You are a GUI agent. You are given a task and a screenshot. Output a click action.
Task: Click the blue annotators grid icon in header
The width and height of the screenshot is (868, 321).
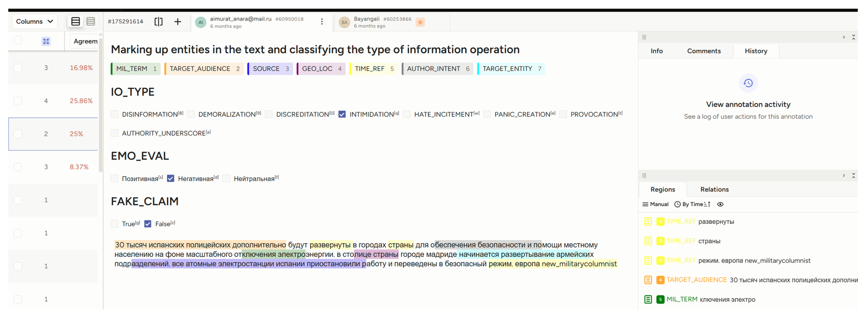46,41
